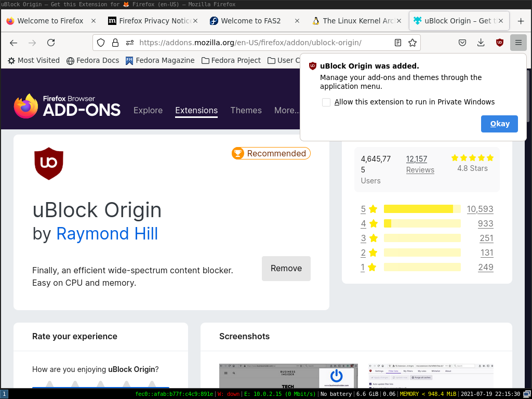Click the 2-star rating bar
Screen dimensions: 532x399
coord(422,253)
